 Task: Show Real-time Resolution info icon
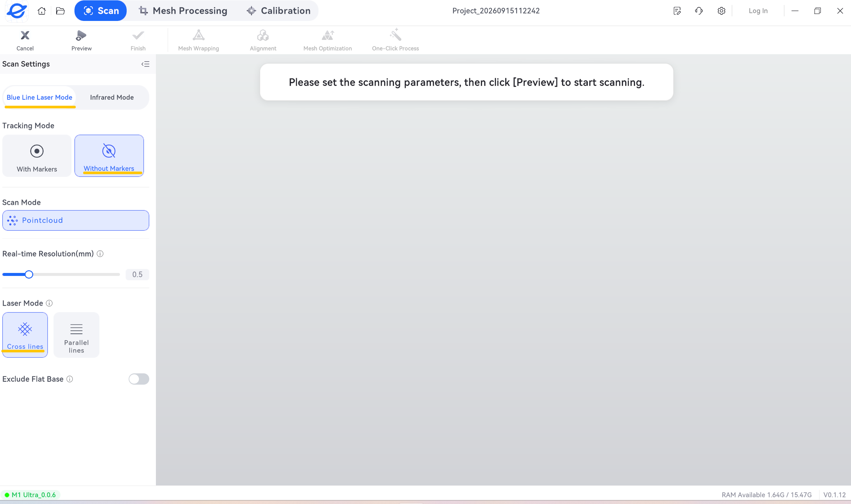pyautogui.click(x=100, y=254)
